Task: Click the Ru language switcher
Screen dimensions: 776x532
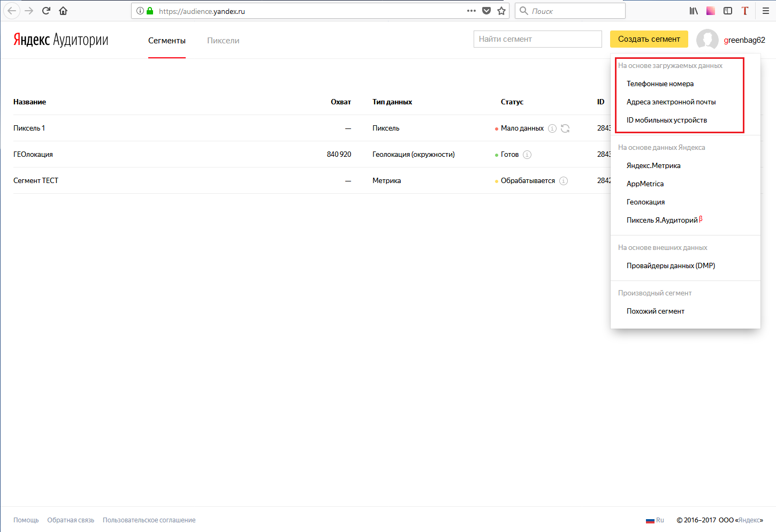Action: click(x=660, y=520)
